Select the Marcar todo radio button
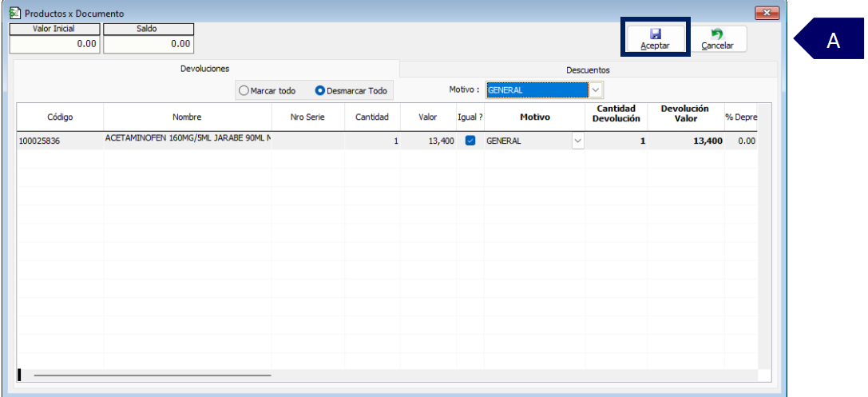Screen dimensions: 868x397 (243, 90)
